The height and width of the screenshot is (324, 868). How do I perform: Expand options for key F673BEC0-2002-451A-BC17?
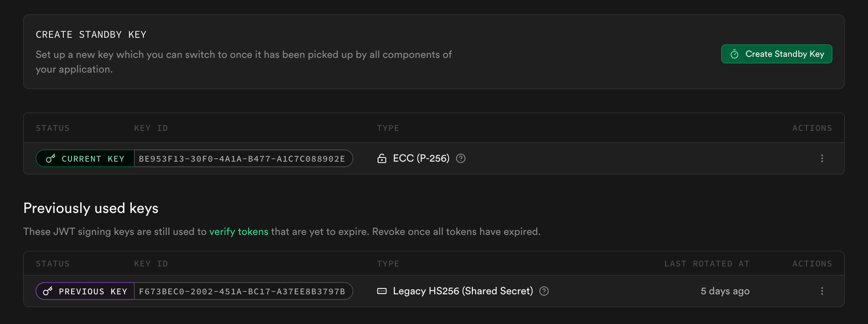pos(822,291)
